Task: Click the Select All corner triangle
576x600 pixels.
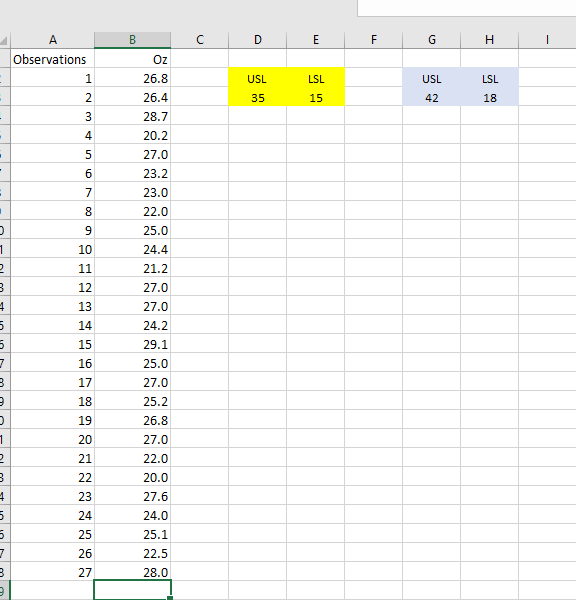Action: pyautogui.click(x=4, y=41)
